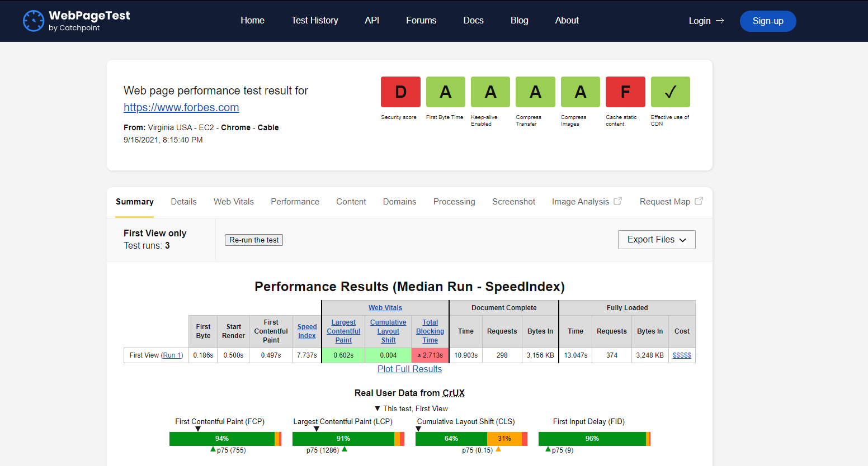The image size is (868, 466).
Task: Click the Web Vitals table header link
Action: [385, 308]
